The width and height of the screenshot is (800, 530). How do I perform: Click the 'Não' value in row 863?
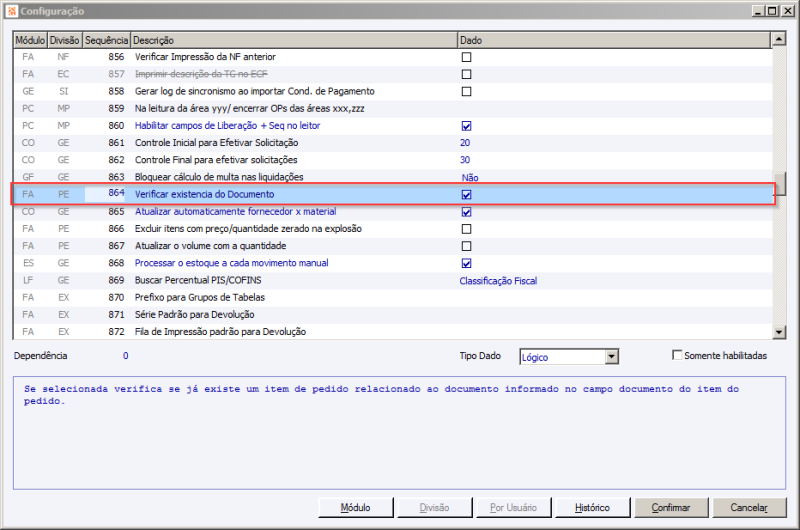click(x=470, y=178)
